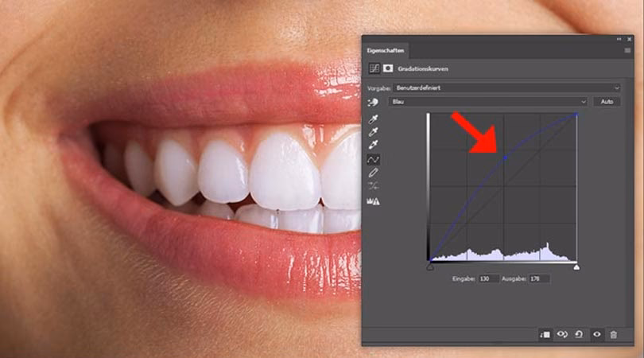Pick the gray point eyedropper
This screenshot has height=358, width=644.
click(373, 132)
